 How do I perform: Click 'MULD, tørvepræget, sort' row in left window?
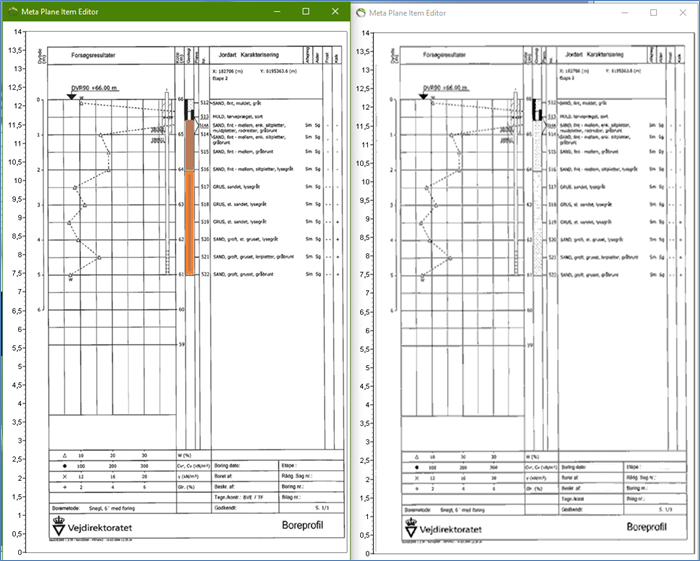click(238, 116)
